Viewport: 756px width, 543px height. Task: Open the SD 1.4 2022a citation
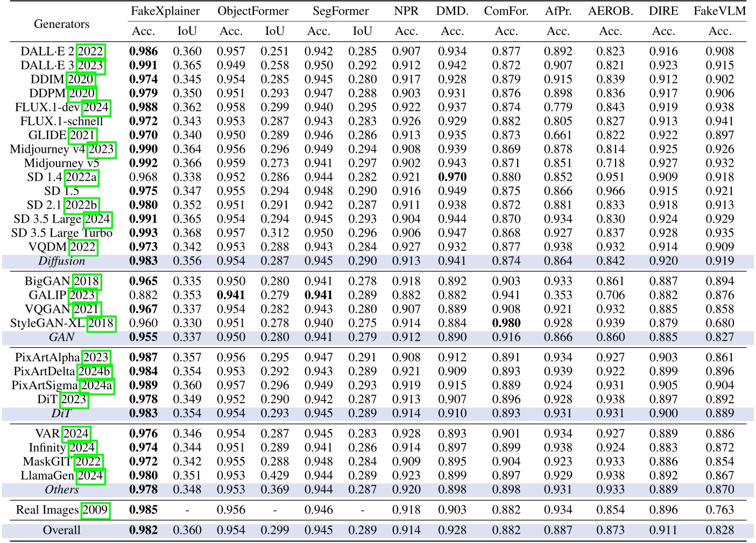[81, 178]
